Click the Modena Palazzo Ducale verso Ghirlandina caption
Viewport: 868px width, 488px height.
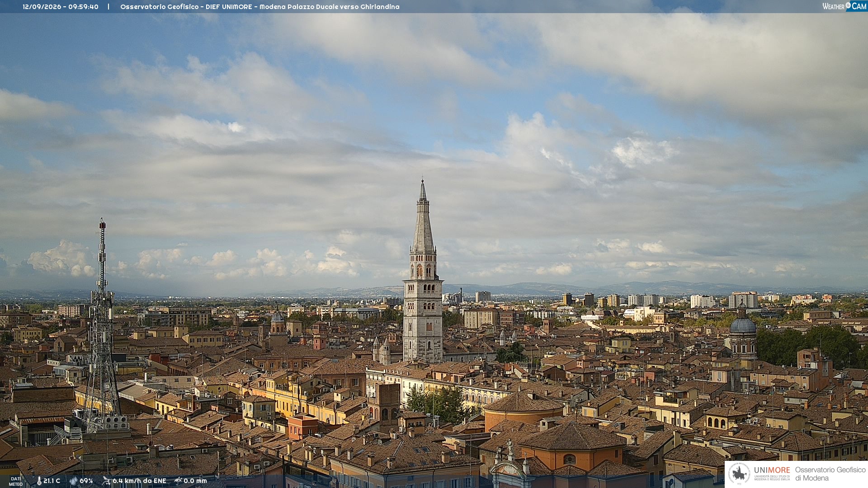pyautogui.click(x=330, y=7)
